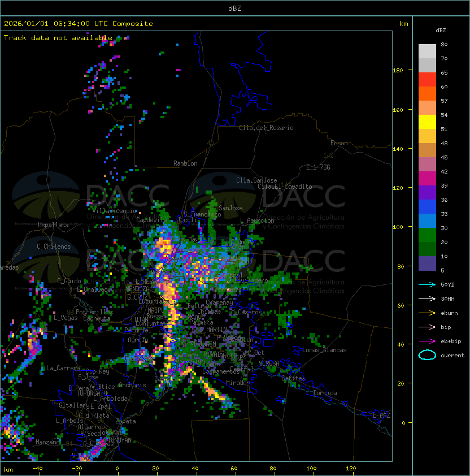Click the 30HM legend label
Image resolution: width=470 pixels, height=476 pixels.
click(447, 299)
